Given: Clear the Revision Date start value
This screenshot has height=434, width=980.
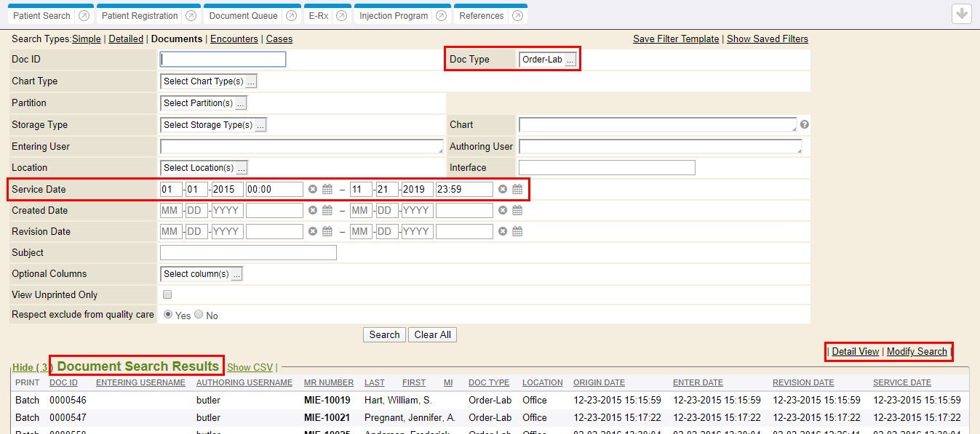Looking at the screenshot, I should coord(313,232).
